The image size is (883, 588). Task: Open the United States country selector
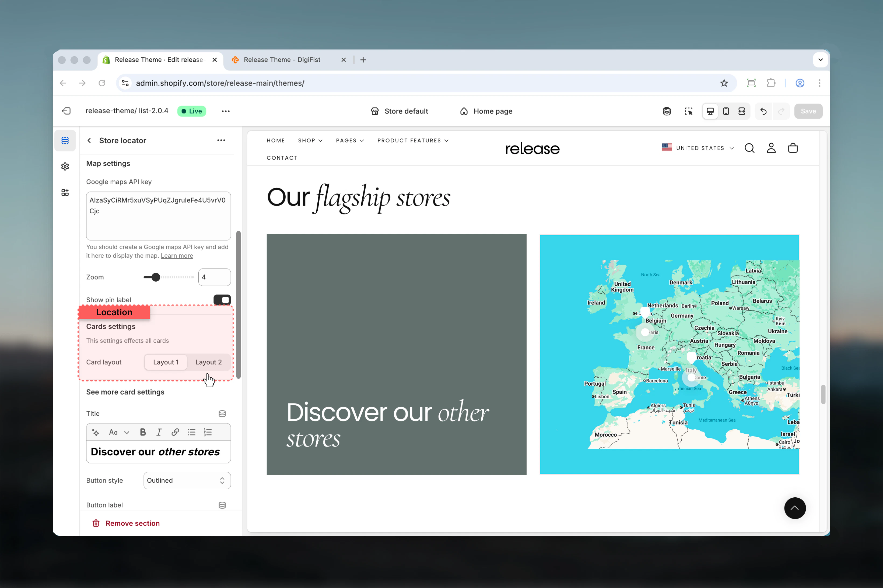point(698,148)
